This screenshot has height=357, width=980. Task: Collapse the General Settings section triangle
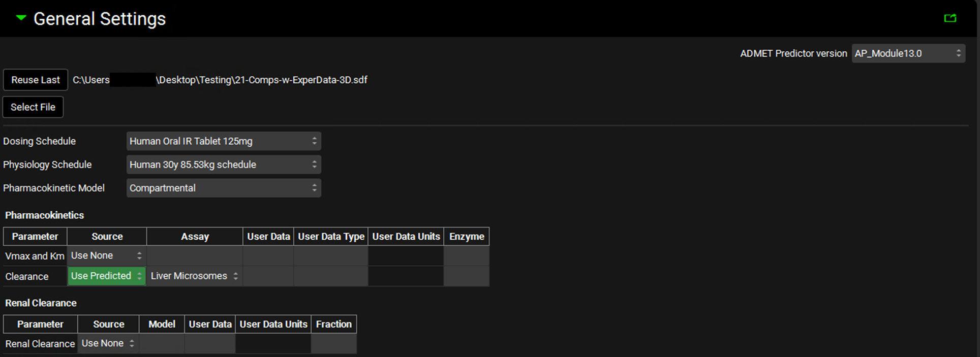(21, 18)
